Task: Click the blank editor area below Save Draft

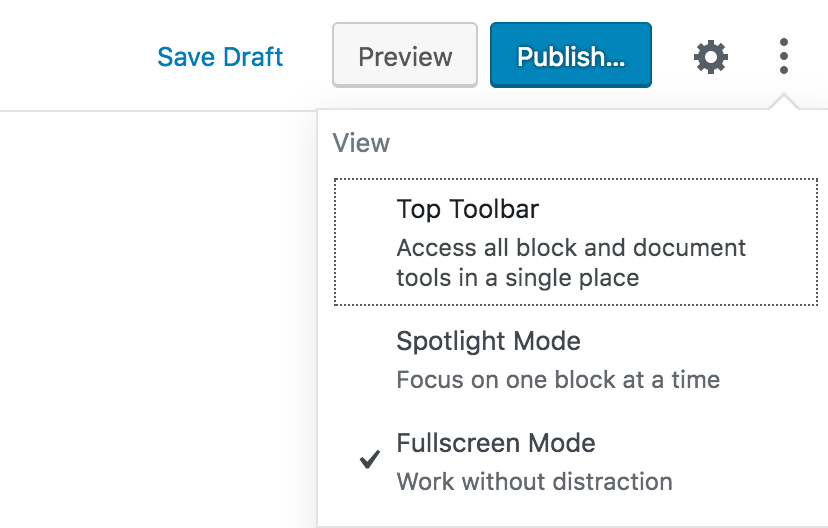Action: click(158, 317)
